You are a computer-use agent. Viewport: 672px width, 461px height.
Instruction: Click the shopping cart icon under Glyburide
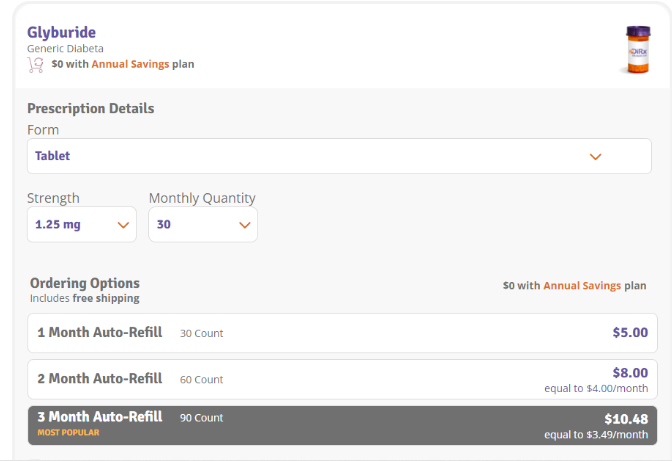point(35,64)
